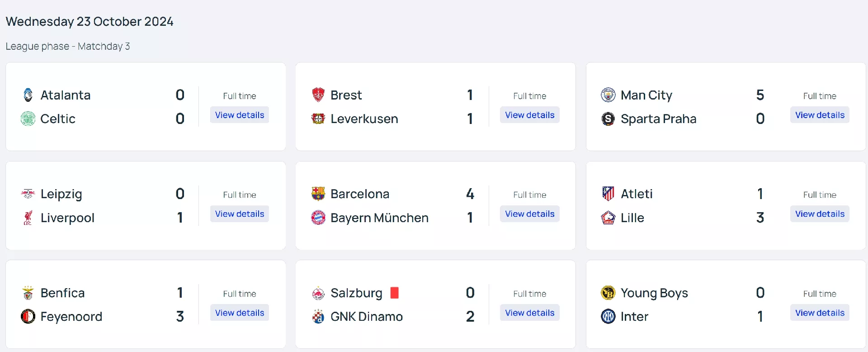Click the Bayern München club crest

(x=318, y=218)
